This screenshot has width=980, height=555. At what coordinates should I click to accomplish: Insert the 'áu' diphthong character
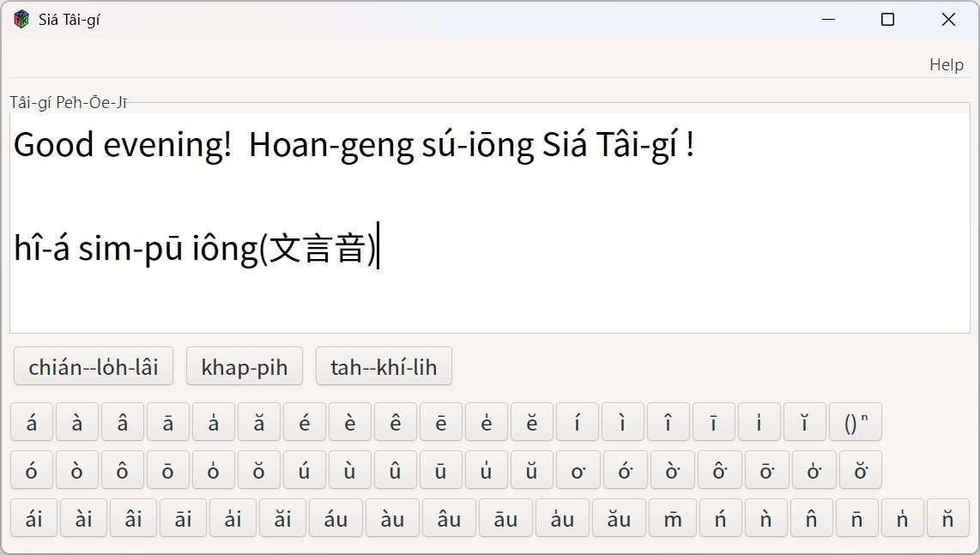pos(335,519)
